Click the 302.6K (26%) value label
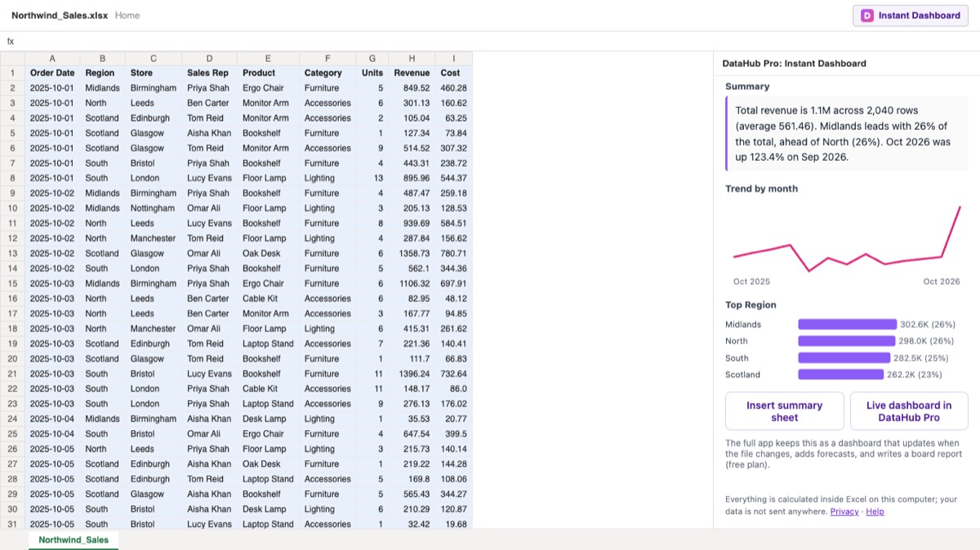 [x=928, y=324]
